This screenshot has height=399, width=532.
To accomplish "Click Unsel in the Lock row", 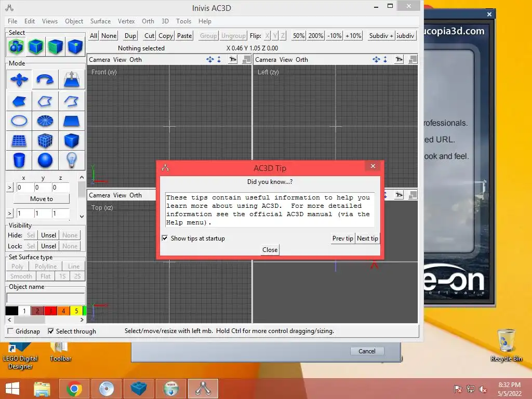I will (x=48, y=246).
